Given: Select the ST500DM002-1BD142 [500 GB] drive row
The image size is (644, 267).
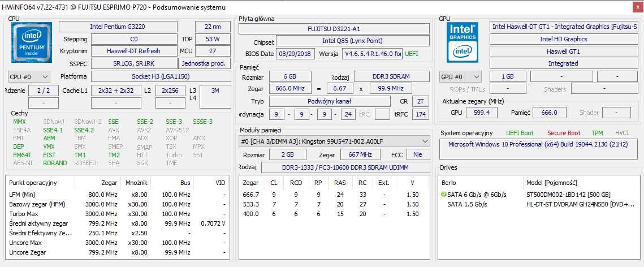Looking at the screenshot, I should 539,195.
